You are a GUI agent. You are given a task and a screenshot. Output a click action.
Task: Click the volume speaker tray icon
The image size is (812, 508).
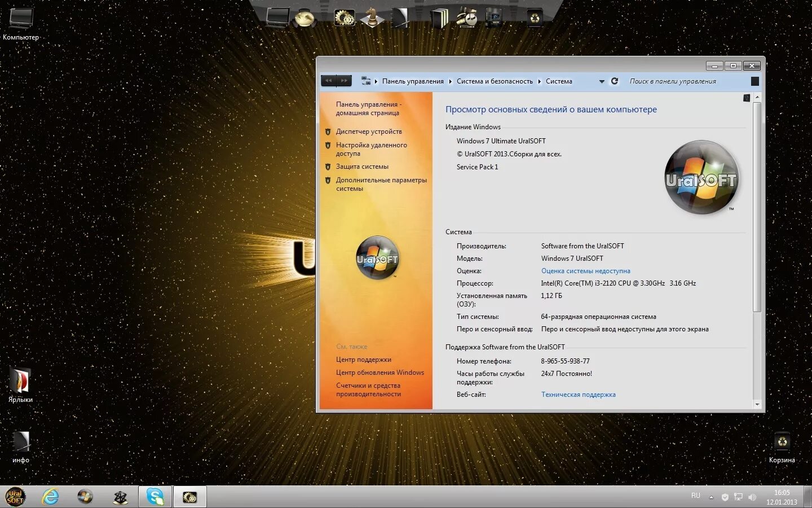click(x=752, y=497)
